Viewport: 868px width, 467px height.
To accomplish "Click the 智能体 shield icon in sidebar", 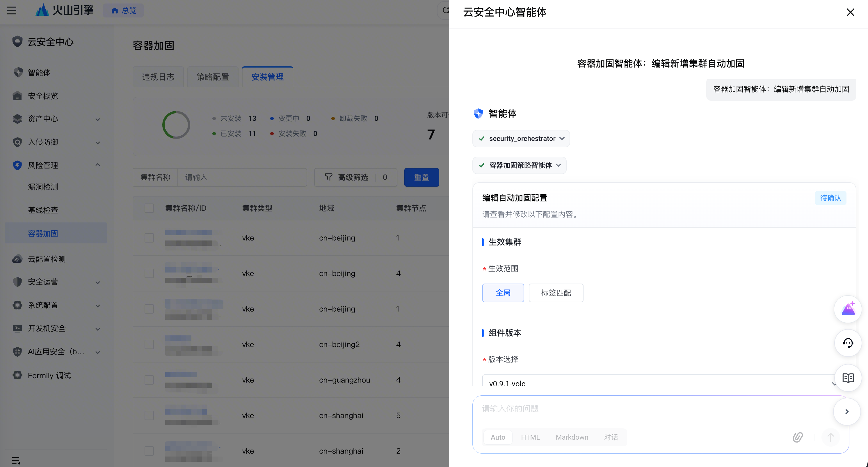I will [18, 72].
